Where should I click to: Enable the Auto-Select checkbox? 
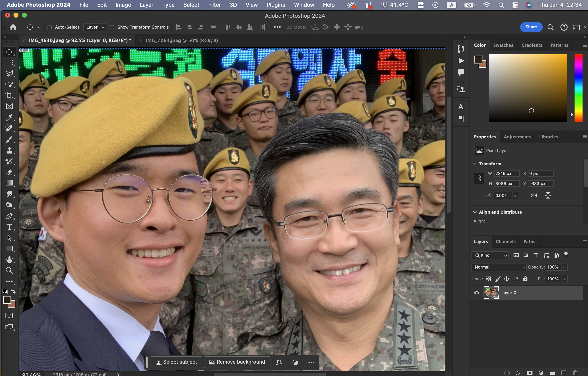pyautogui.click(x=50, y=27)
